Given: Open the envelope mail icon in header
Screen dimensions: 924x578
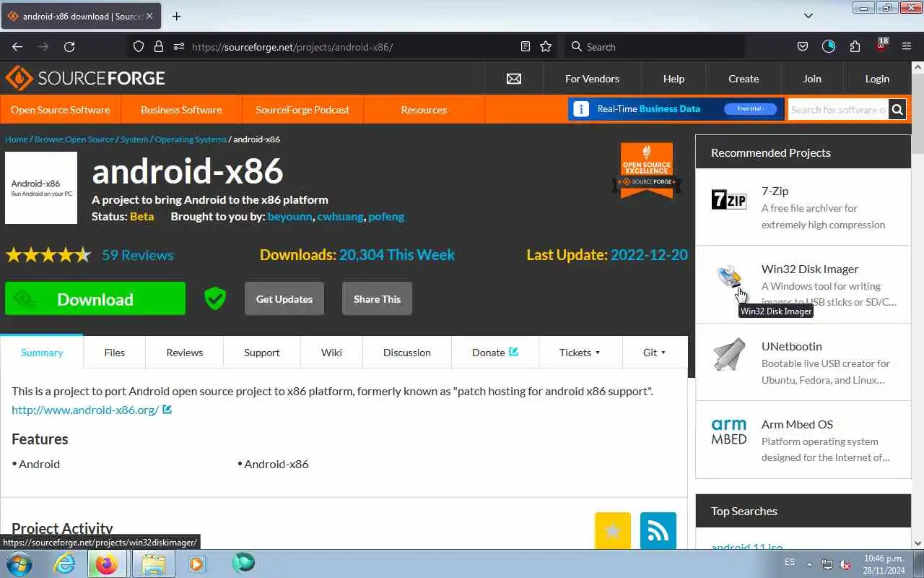Looking at the screenshot, I should click(514, 79).
